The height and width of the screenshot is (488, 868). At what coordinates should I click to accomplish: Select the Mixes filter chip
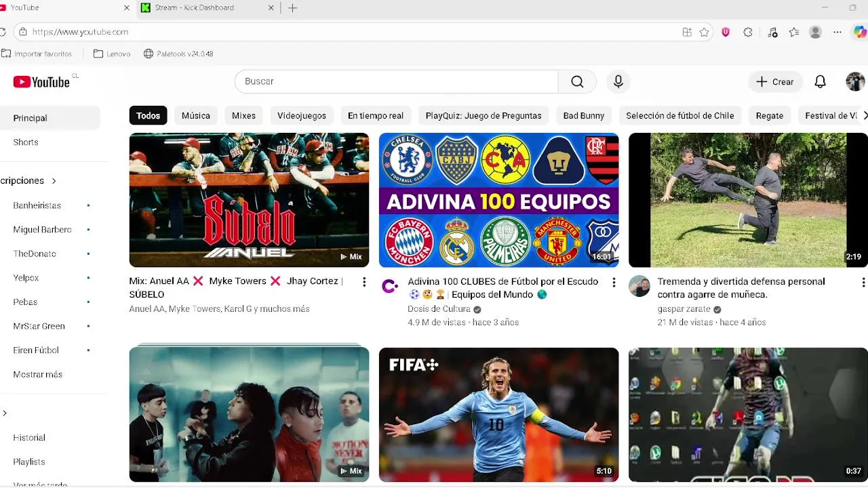coord(243,116)
